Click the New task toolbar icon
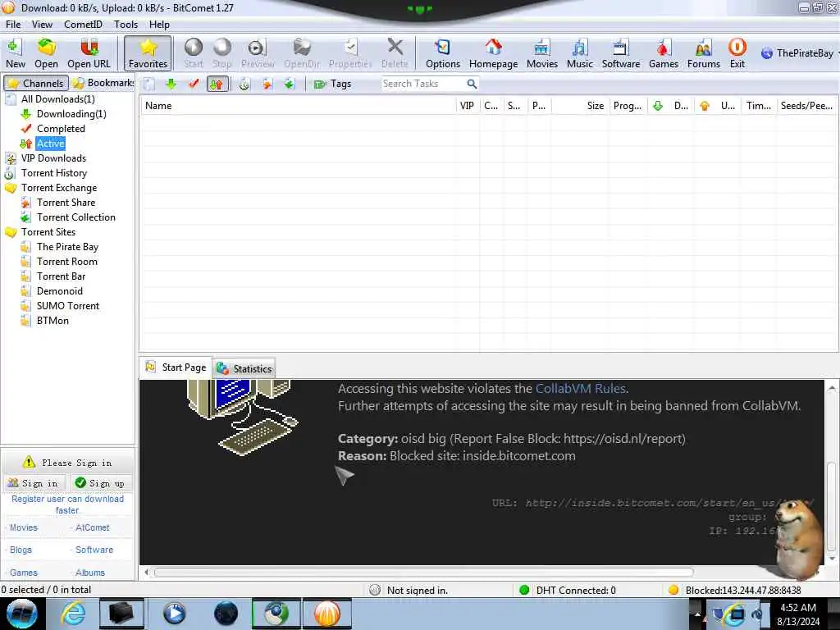840x630 pixels. pyautogui.click(x=15, y=53)
